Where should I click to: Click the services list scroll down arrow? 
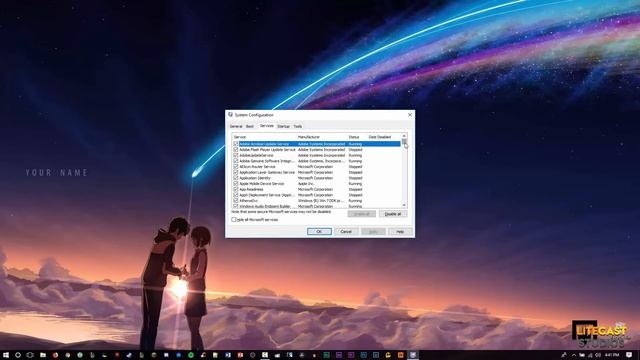404,205
